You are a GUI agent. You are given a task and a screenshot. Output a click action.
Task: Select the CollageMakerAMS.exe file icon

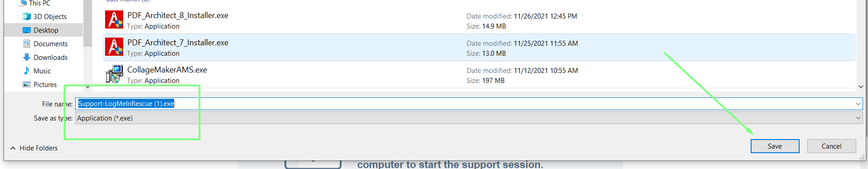(x=114, y=74)
